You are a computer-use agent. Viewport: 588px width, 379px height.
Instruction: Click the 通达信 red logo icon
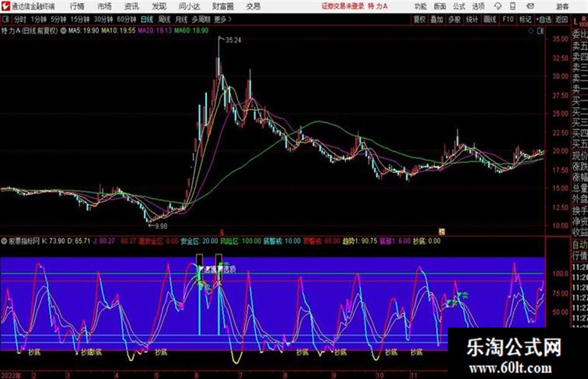coord(6,6)
